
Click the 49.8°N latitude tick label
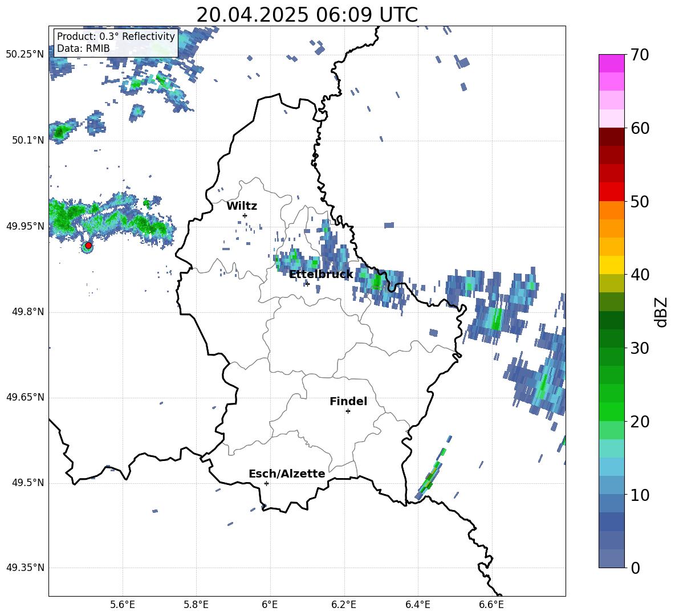pyautogui.click(x=28, y=312)
